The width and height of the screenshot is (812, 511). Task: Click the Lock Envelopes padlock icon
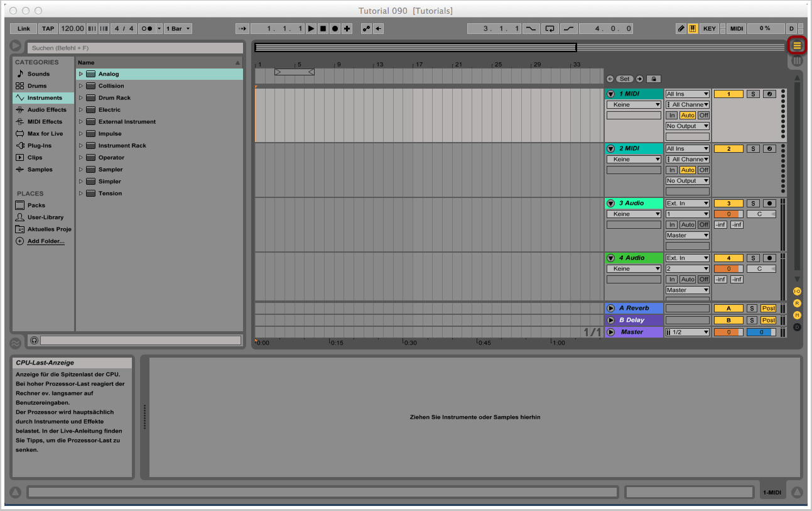point(653,79)
